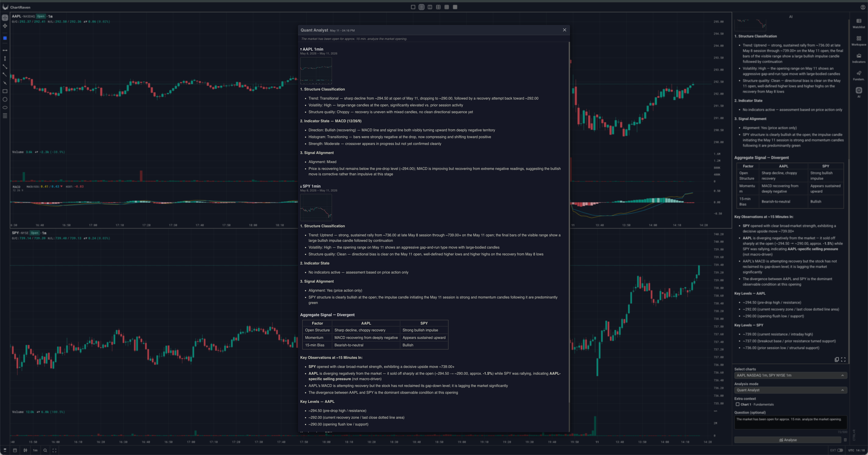Click the SPY chart 1m interval label
This screenshot has width=868, height=455.
click(x=44, y=233)
